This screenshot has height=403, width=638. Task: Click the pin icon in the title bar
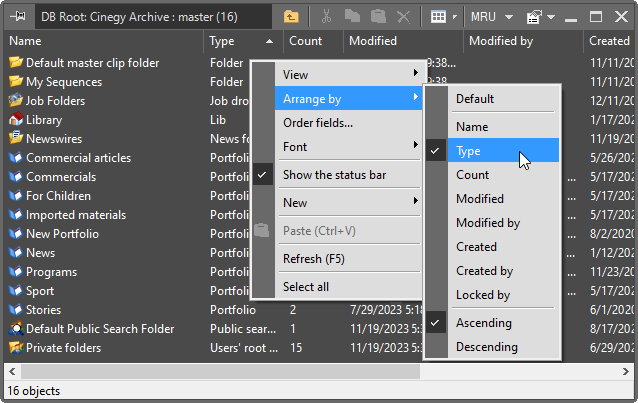[x=17, y=17]
